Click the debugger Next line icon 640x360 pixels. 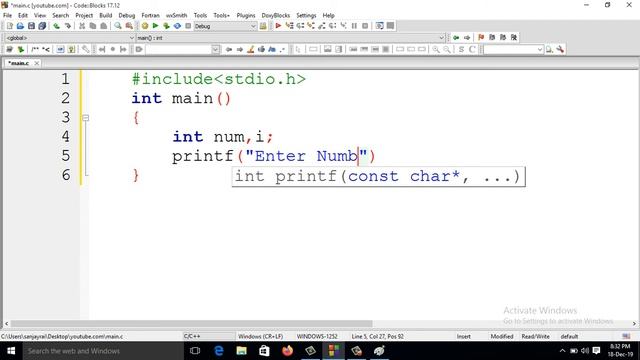pos(300,26)
